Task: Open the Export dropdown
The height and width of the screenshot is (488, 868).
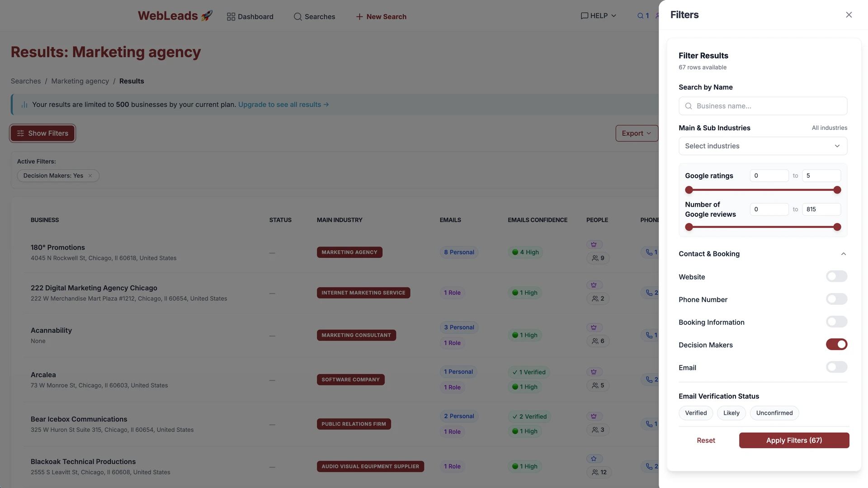Action: click(x=636, y=133)
